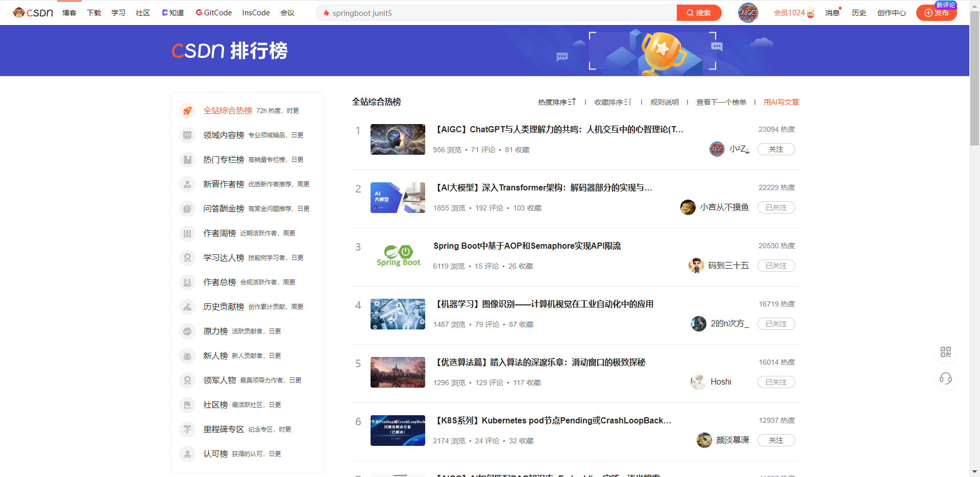Screen dimensions: 980x477
Task: Select 热门专栏榜 from the sidebar list
Action: (224, 160)
